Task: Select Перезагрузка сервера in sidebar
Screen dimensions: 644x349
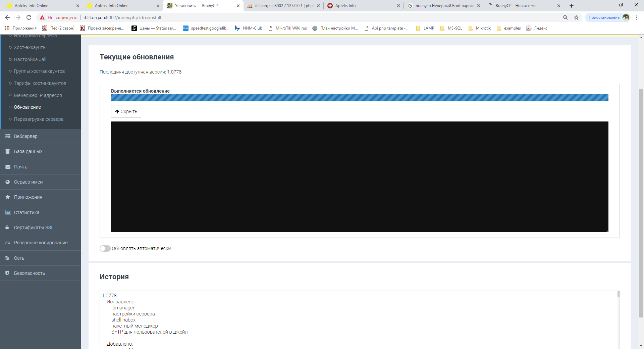Action: pyautogui.click(x=39, y=119)
